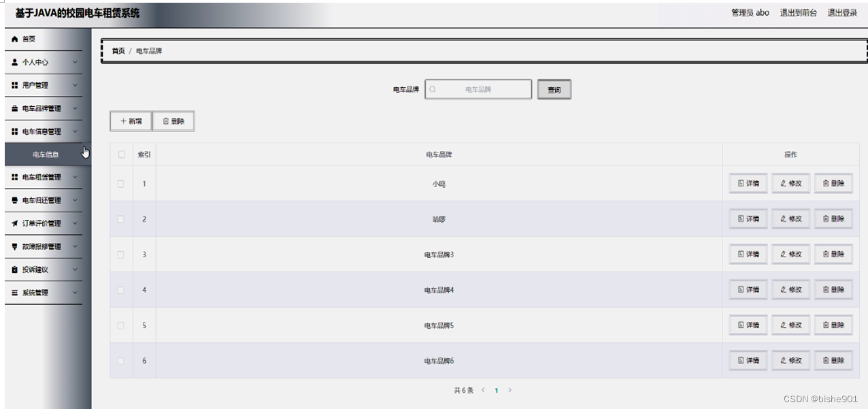Check the checkbox for row 电车品牌6
This screenshot has height=409, width=868.
point(121,361)
